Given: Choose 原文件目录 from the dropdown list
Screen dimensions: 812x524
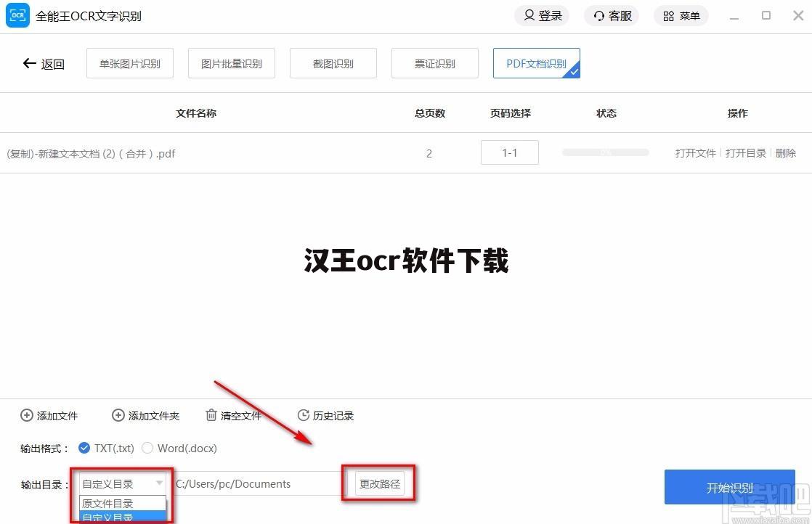Looking at the screenshot, I should [x=123, y=503].
